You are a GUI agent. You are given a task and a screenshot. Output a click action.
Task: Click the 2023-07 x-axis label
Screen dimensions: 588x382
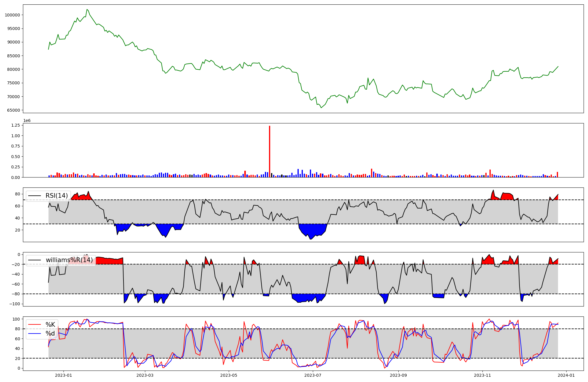(x=313, y=375)
